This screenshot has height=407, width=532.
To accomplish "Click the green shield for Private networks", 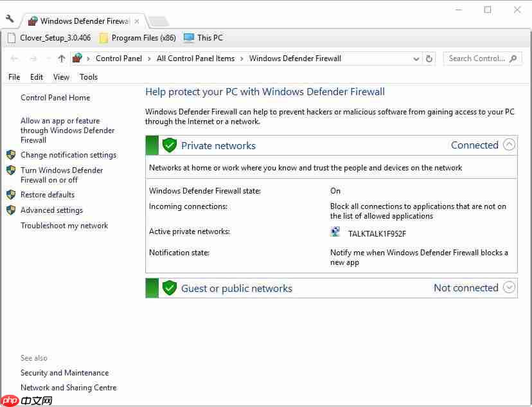I will pos(170,145).
